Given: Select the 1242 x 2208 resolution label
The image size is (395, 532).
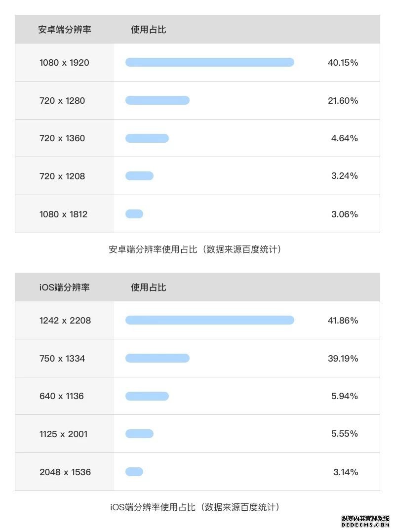Looking at the screenshot, I should coord(65,321).
